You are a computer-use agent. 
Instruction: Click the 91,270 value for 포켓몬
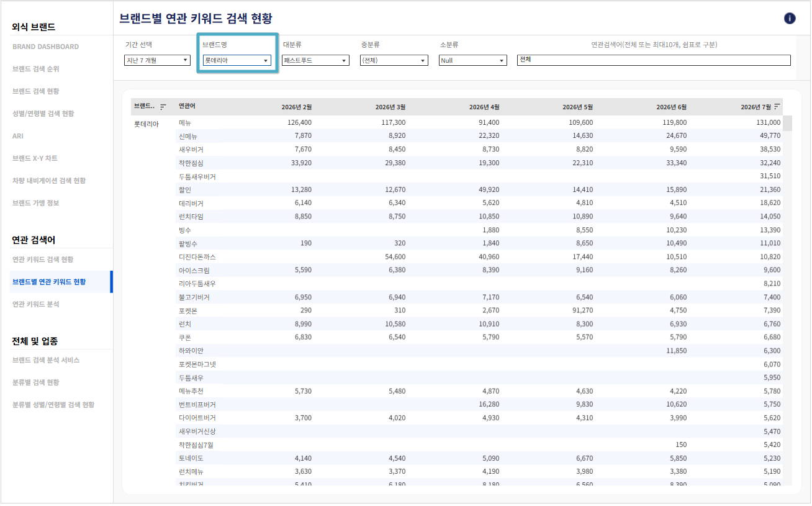(582, 310)
